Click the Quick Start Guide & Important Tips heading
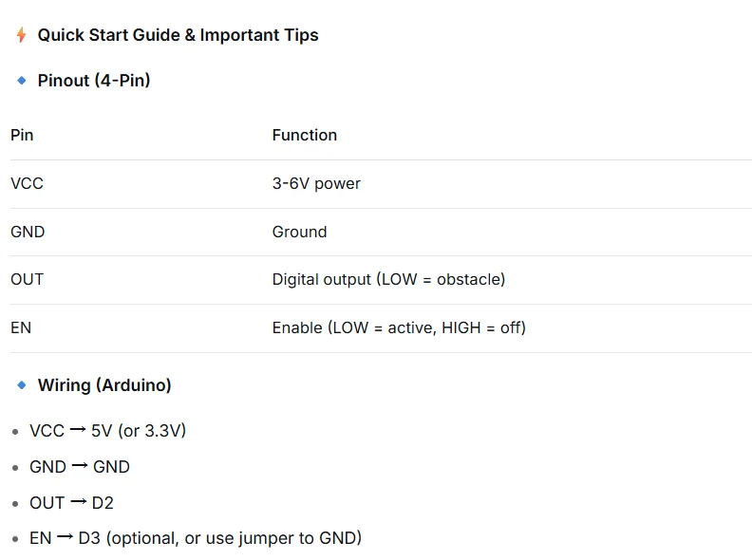752x560 pixels. [178, 35]
